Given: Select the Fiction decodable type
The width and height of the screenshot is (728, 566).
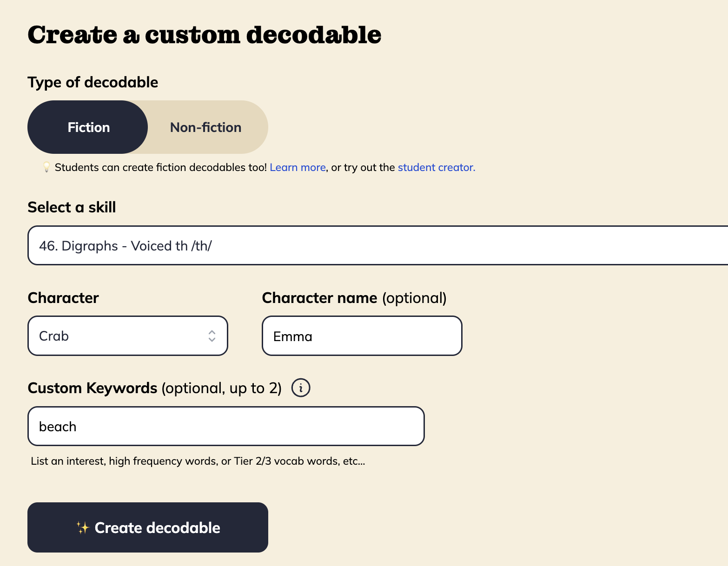Looking at the screenshot, I should click(88, 127).
